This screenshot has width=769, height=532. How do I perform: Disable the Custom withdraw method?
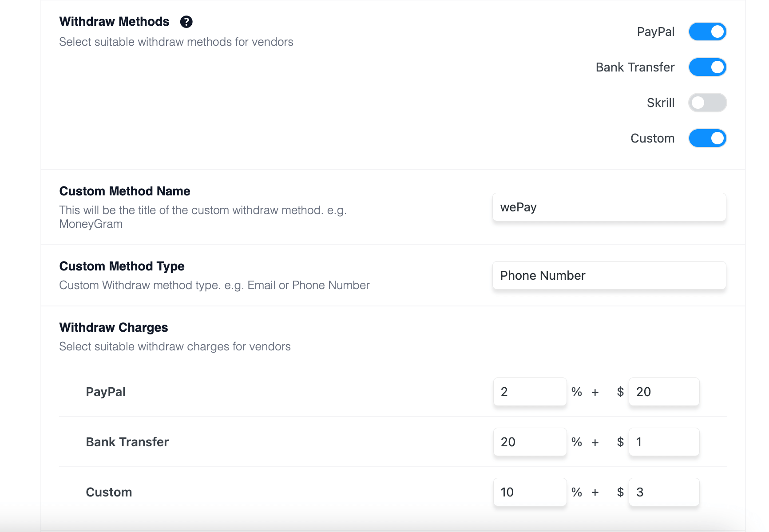coord(707,138)
